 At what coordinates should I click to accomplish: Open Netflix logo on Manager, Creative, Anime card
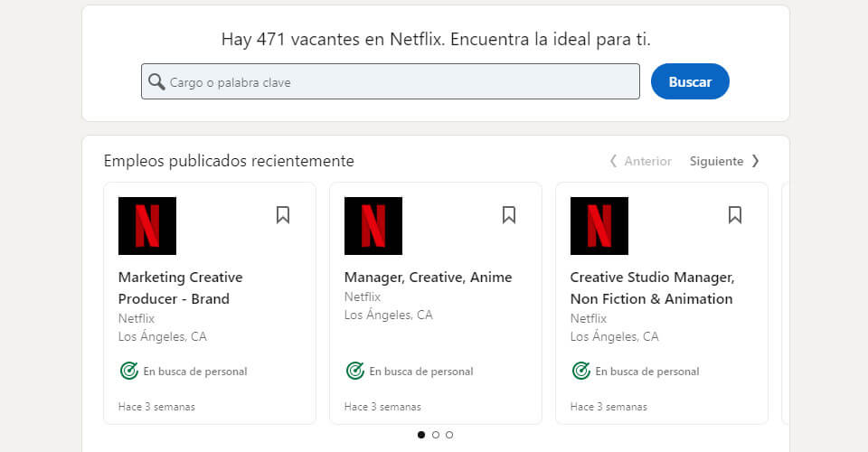(x=373, y=226)
